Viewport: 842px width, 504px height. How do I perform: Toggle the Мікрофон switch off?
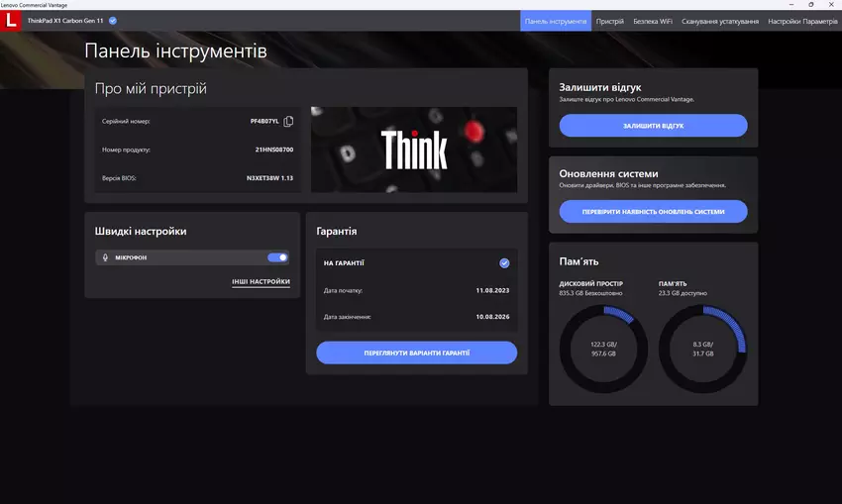[x=277, y=257]
